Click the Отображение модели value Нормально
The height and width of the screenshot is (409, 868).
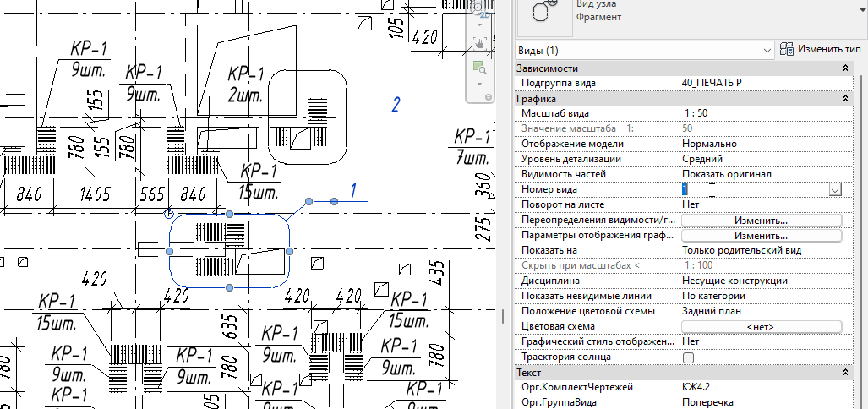(761, 144)
